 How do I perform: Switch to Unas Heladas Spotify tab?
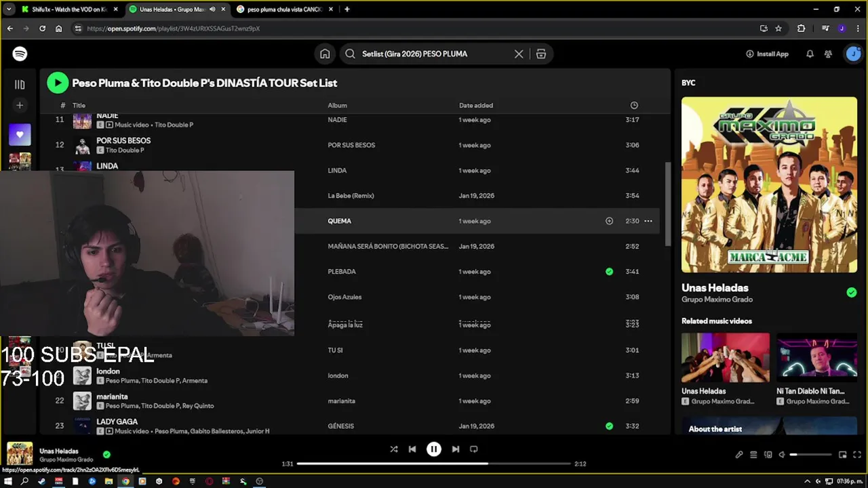(x=177, y=9)
